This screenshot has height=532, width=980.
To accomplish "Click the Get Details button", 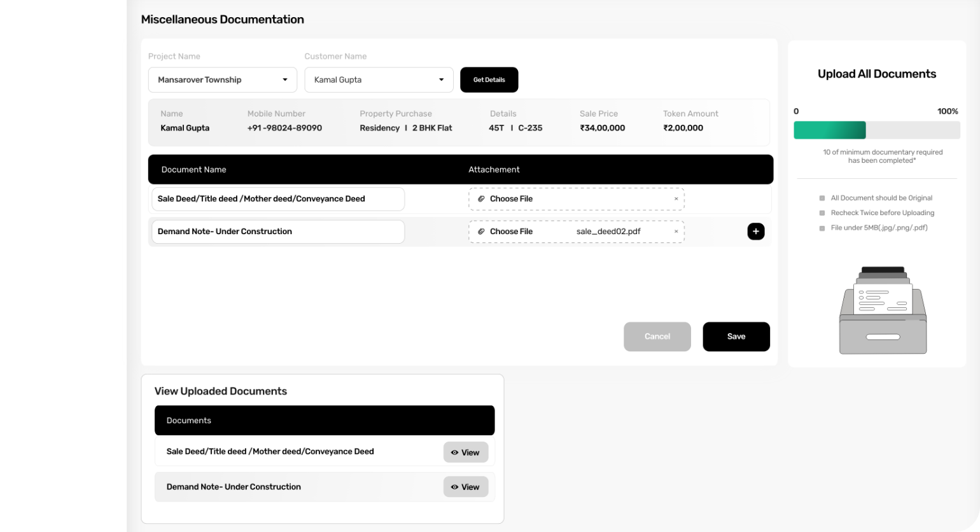I will [x=489, y=80].
